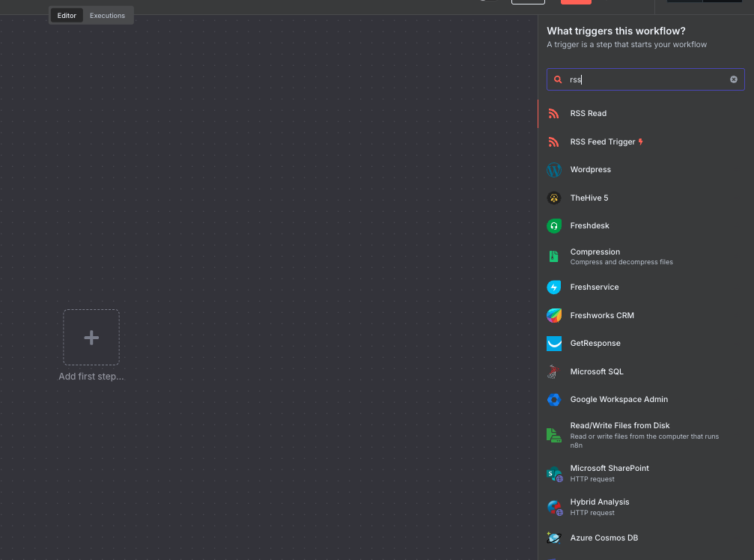
Task: Pick the Freshdesk label
Action: pos(589,226)
